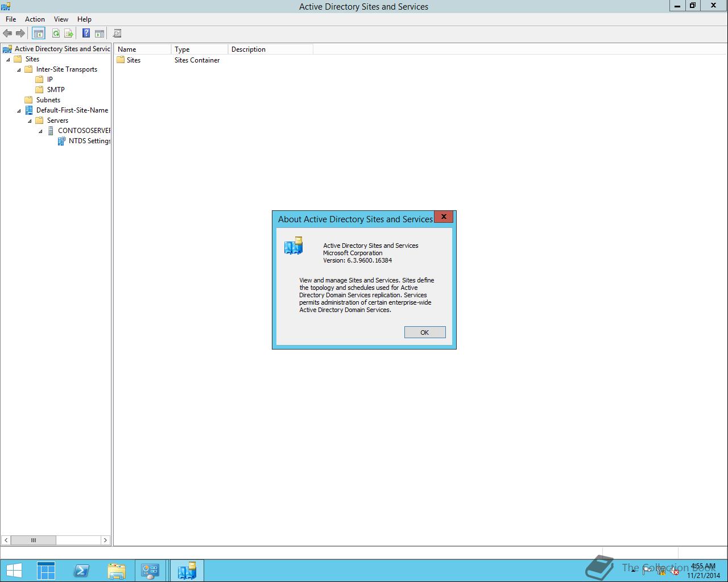Click the Microsoft Corporation text in the dialog
The height and width of the screenshot is (582, 728).
pyautogui.click(x=353, y=253)
